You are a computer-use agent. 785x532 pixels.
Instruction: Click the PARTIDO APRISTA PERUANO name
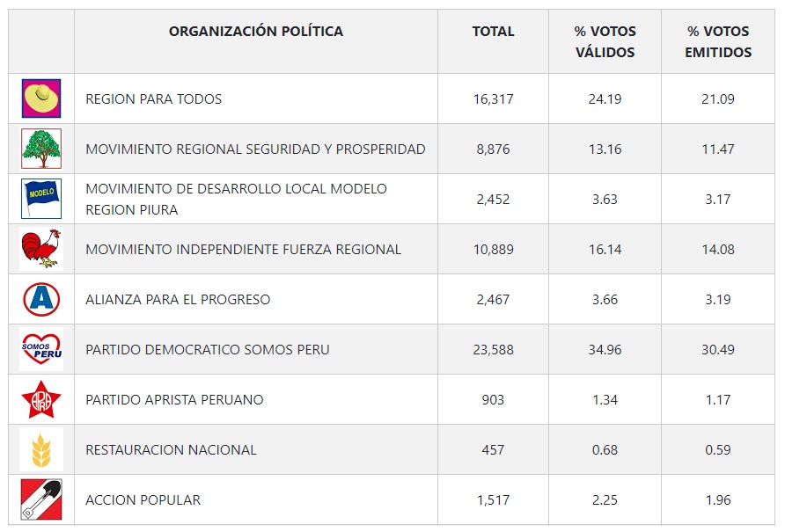[174, 400]
